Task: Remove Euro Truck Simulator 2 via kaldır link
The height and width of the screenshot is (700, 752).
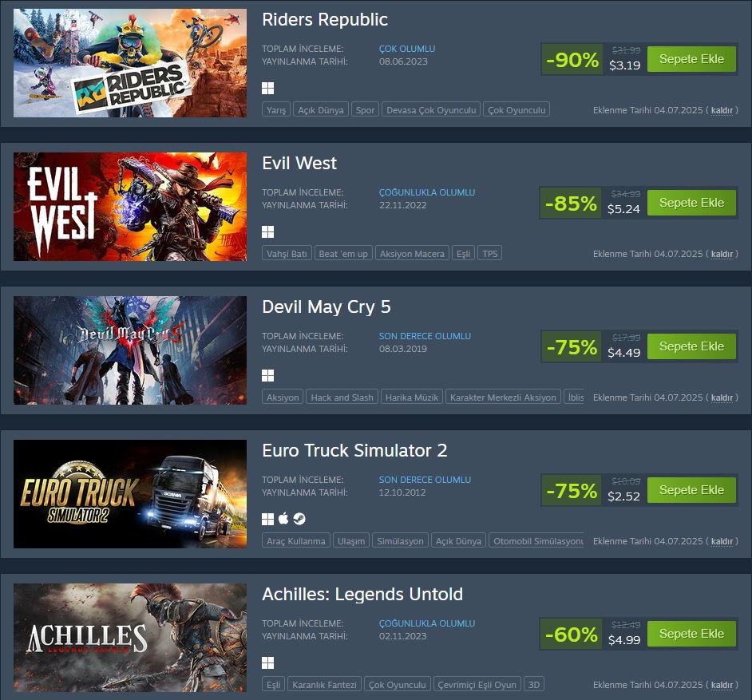Action: pos(722,541)
